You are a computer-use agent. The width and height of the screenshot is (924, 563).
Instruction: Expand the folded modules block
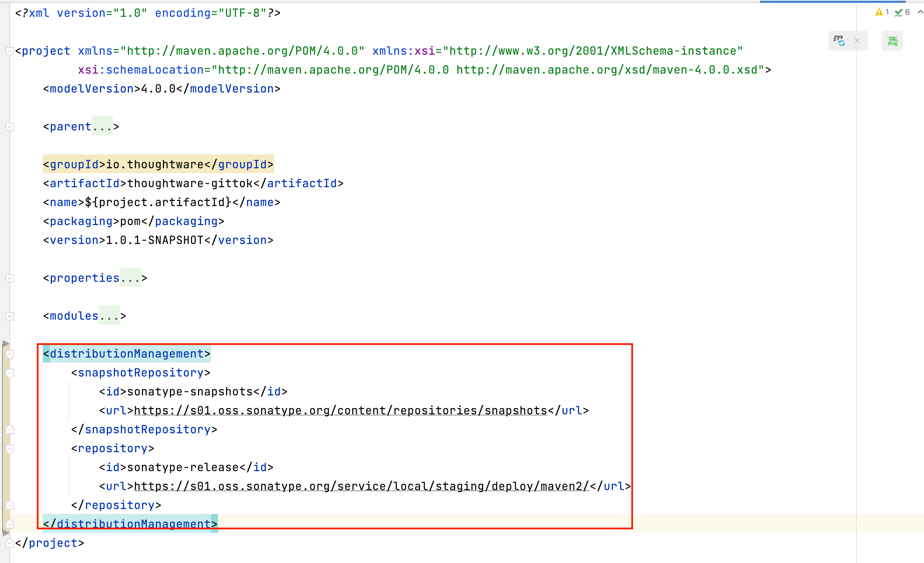10,316
